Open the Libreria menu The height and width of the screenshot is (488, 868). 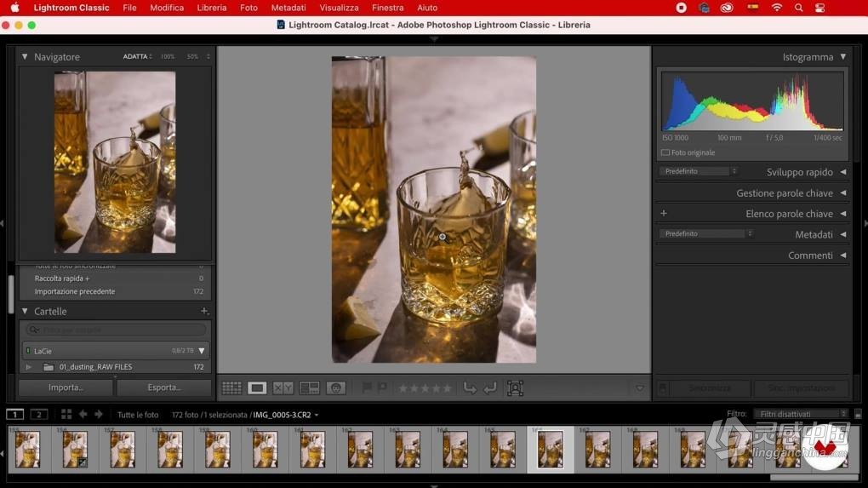211,8
